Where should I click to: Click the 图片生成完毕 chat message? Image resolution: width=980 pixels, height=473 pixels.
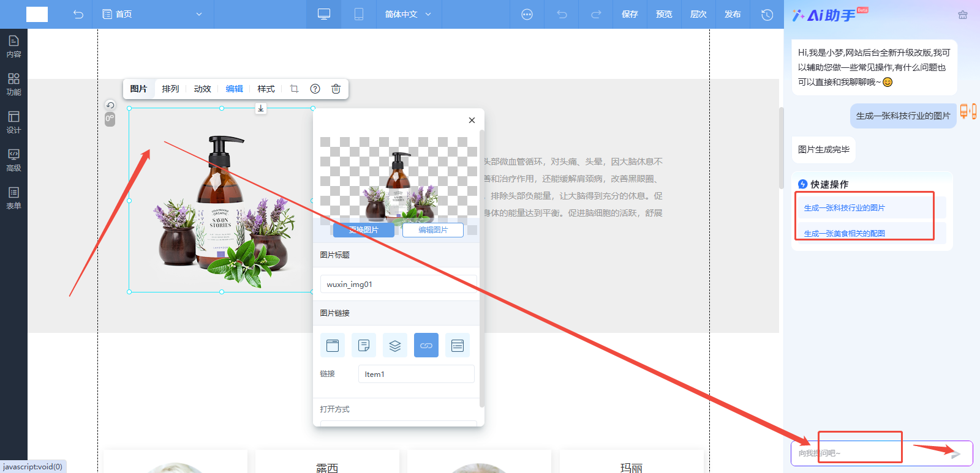tap(823, 149)
